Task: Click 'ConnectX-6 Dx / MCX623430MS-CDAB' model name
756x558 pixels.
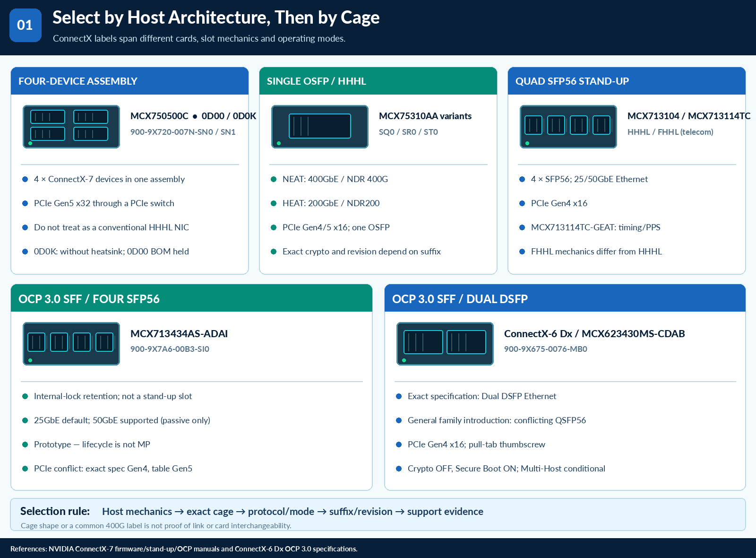Action: coord(594,333)
